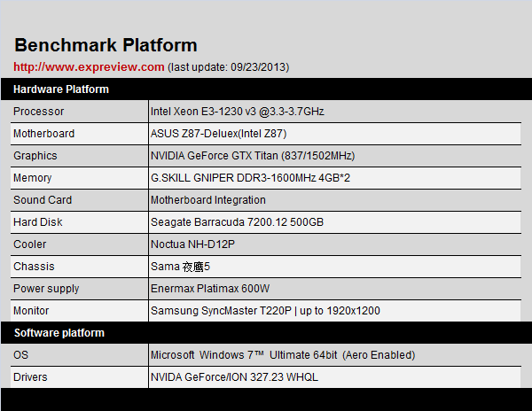
Task: Open the http://www.expreview.com link
Action: [x=89, y=67]
